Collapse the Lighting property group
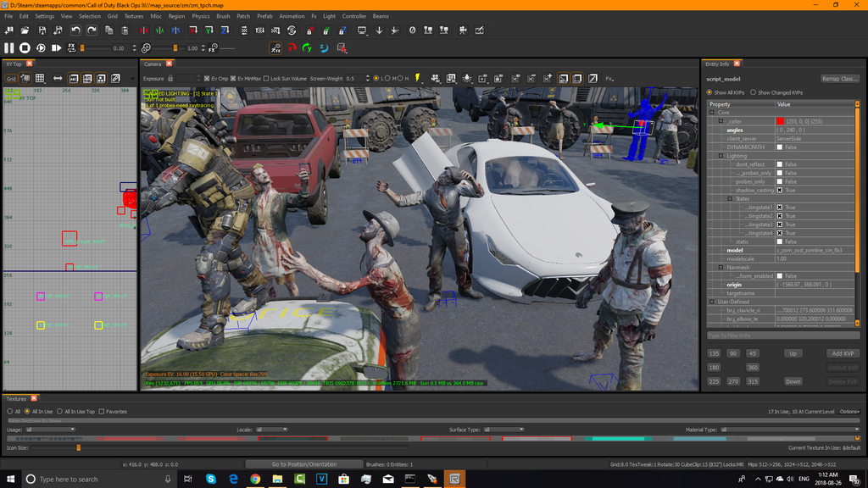This screenshot has width=868, height=488. 721,156
